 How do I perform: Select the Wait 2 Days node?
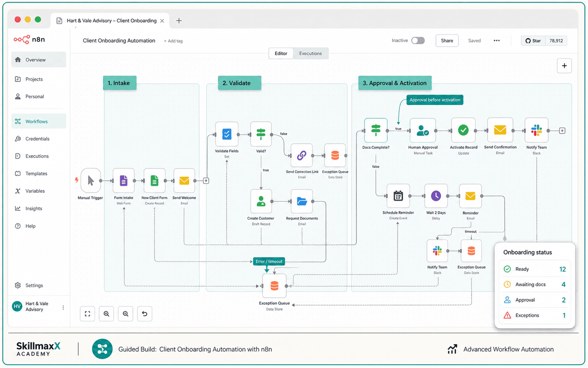(x=436, y=196)
